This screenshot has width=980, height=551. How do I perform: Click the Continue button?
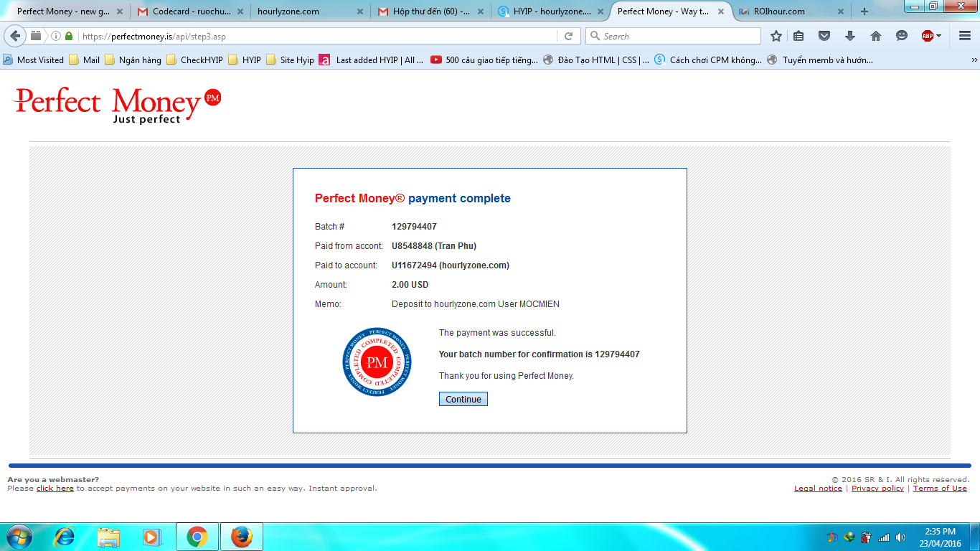coord(463,399)
